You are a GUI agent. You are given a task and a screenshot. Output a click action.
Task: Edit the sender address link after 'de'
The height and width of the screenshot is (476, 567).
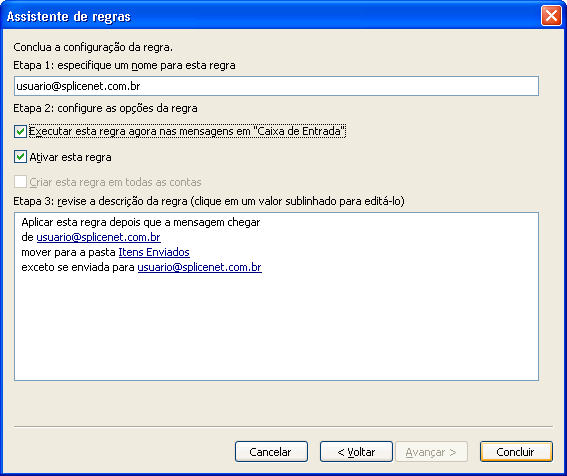point(98,237)
